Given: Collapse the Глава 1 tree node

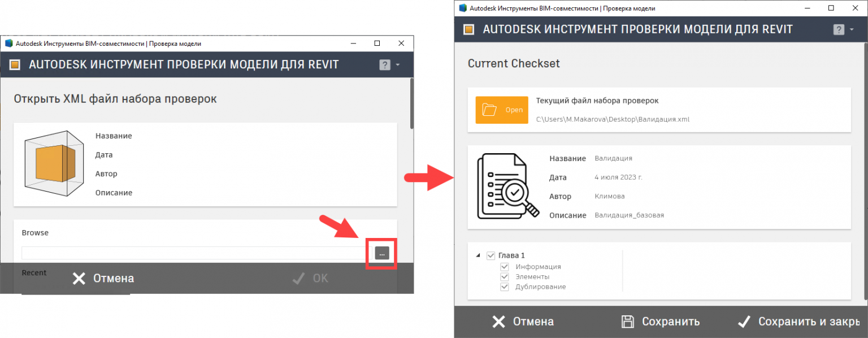Looking at the screenshot, I should [478, 255].
